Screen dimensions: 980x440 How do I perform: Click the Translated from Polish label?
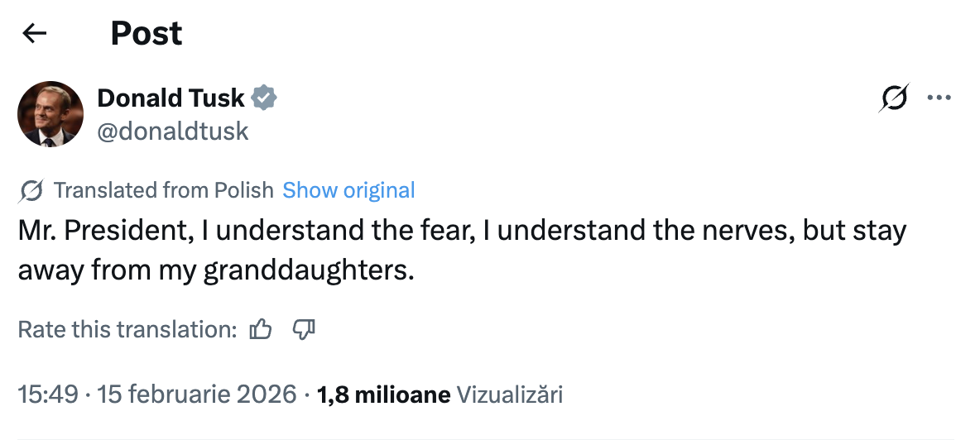pos(163,190)
